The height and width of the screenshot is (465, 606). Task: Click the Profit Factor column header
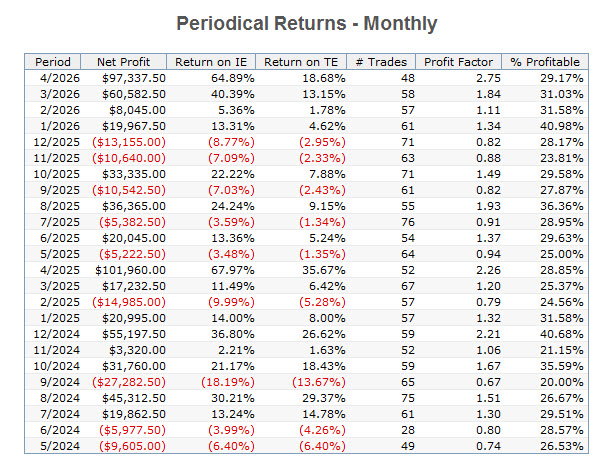[x=456, y=61]
